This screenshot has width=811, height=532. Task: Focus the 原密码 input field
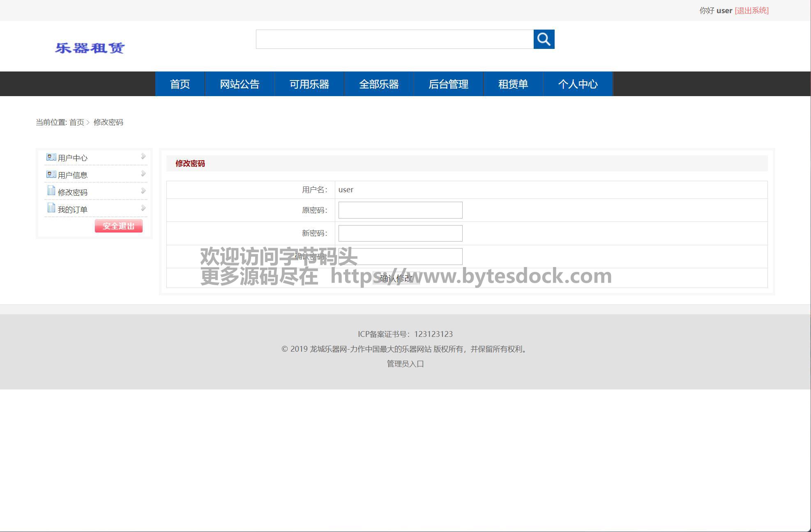(x=400, y=210)
